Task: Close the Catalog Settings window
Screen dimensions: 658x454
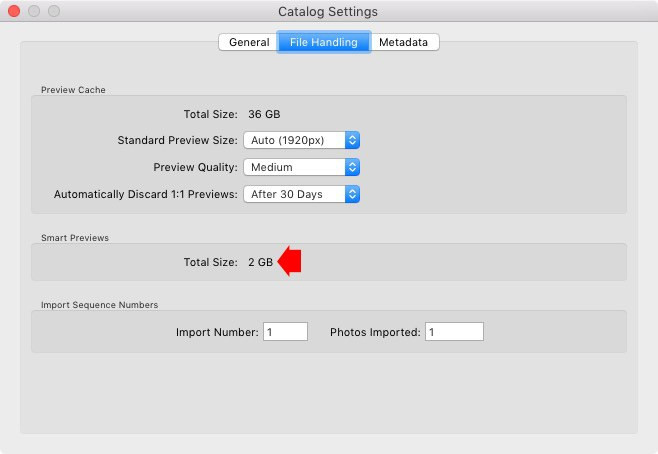Action: pyautogui.click(x=14, y=11)
